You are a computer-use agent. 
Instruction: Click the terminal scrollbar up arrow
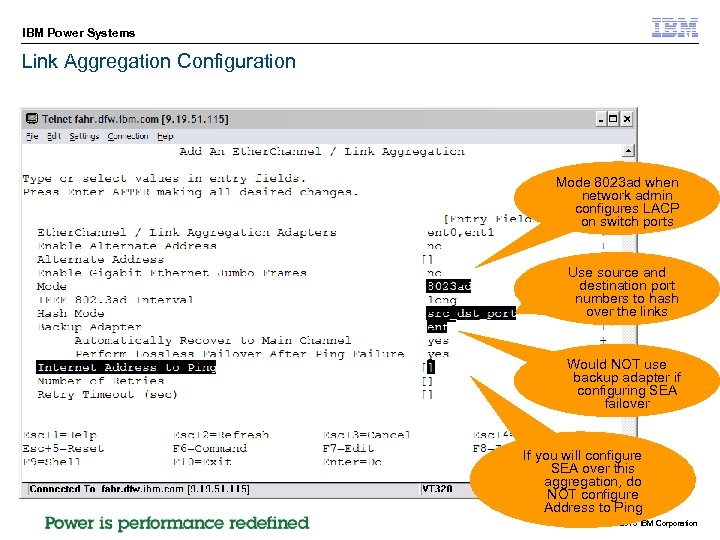coord(628,151)
